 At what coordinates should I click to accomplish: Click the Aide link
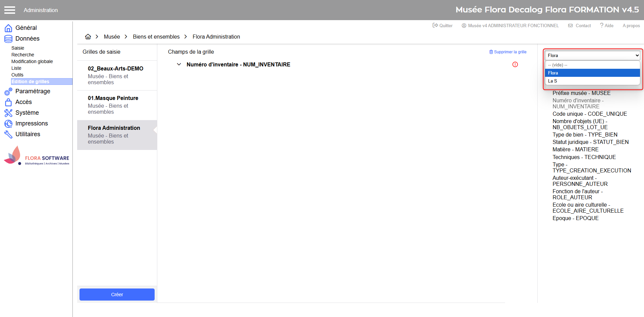point(609,25)
